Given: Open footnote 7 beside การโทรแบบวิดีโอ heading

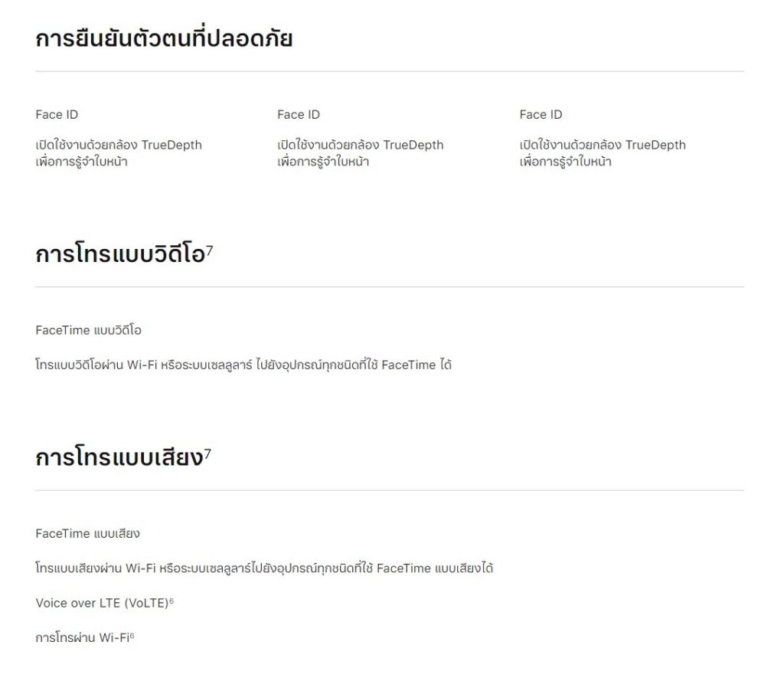Looking at the screenshot, I should click(x=210, y=250).
